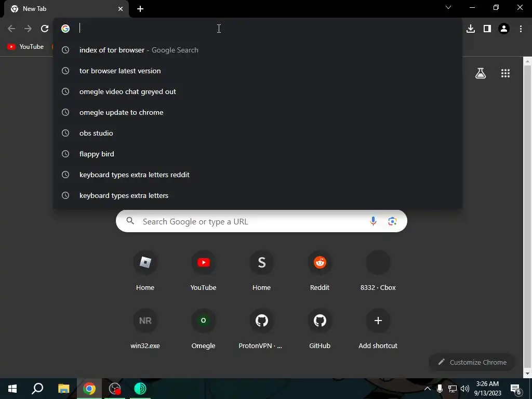Click the page scrollbar down arrow
The image size is (532, 399).
pyautogui.click(x=528, y=374)
